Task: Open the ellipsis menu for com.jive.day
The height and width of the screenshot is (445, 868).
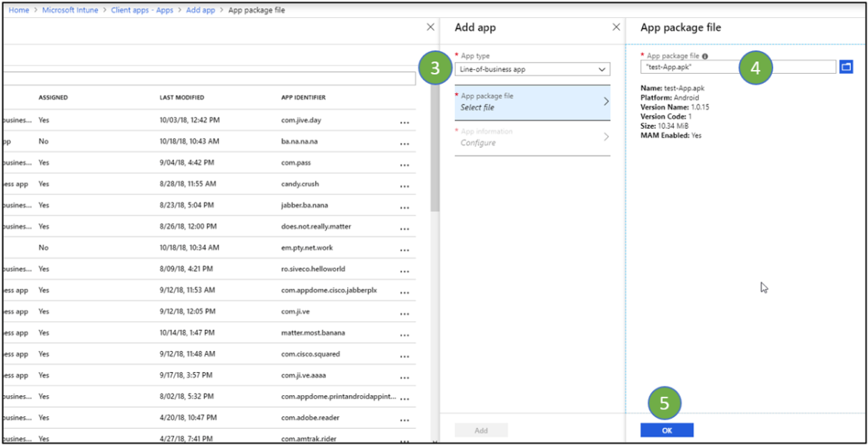Action: [404, 122]
